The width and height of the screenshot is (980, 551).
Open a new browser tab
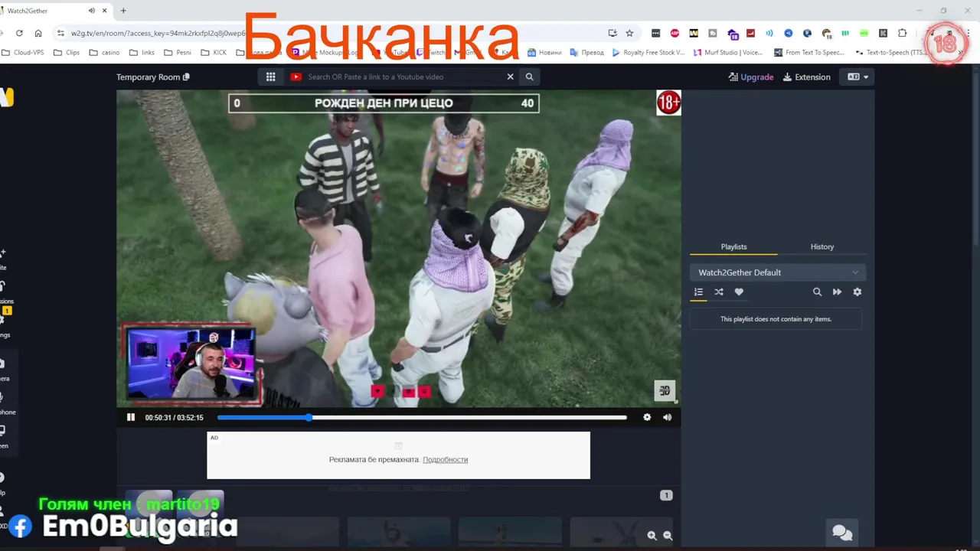(123, 11)
